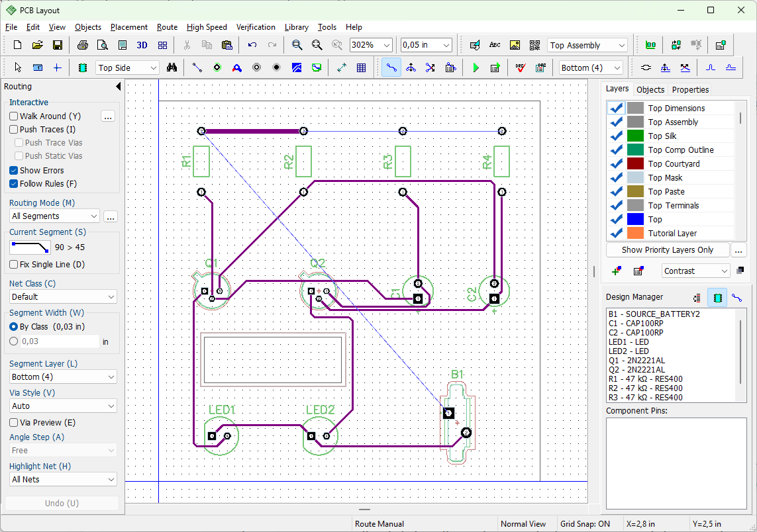Run DRC check with red checkmark icon
Screen dimensions: 757x532
click(x=521, y=67)
